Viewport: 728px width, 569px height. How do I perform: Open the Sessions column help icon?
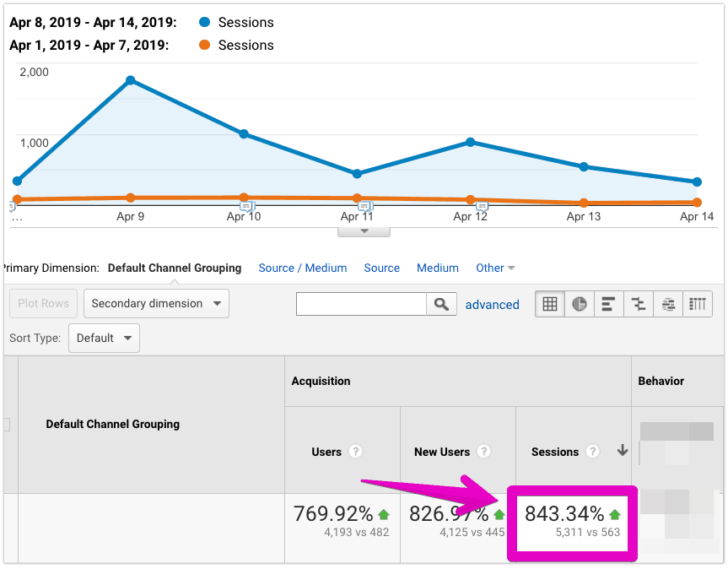click(592, 452)
